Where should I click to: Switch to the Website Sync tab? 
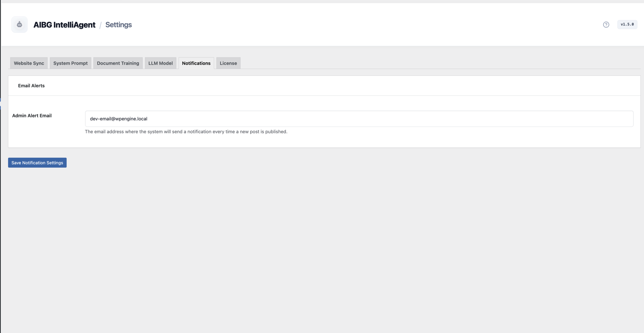29,63
